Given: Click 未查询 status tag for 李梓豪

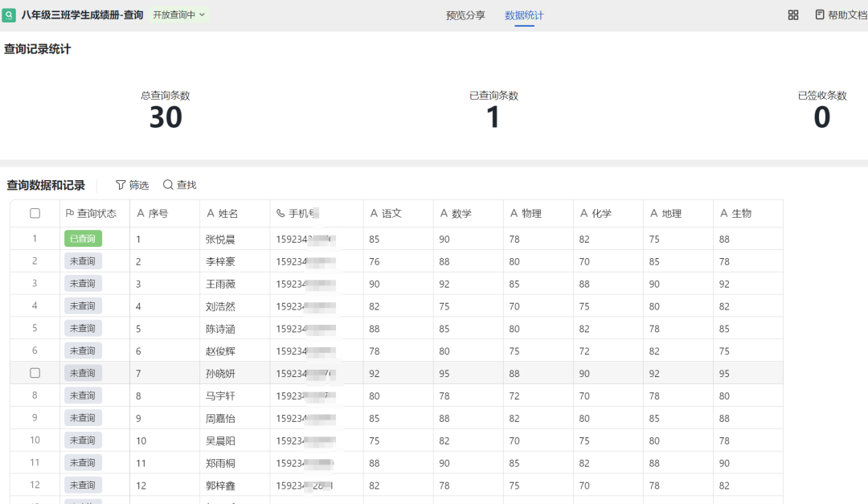Looking at the screenshot, I should point(83,261).
